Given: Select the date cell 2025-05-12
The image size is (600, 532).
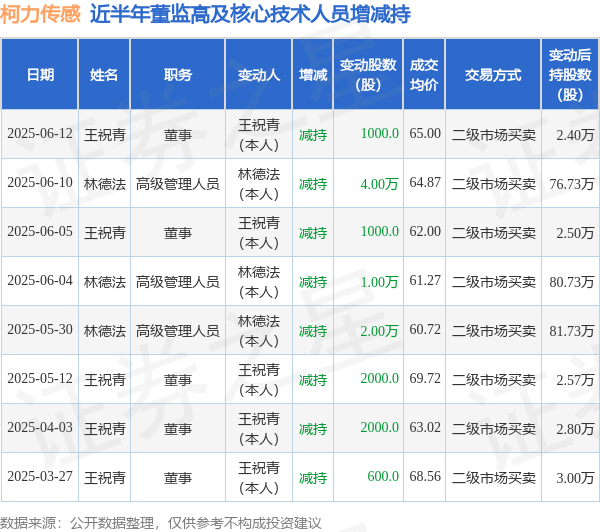Looking at the screenshot, I should point(40,379).
